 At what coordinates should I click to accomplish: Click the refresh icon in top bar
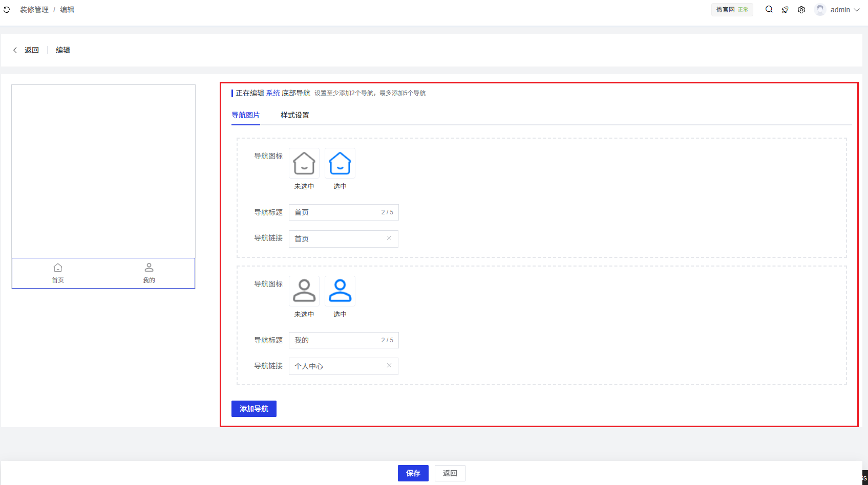(x=7, y=10)
